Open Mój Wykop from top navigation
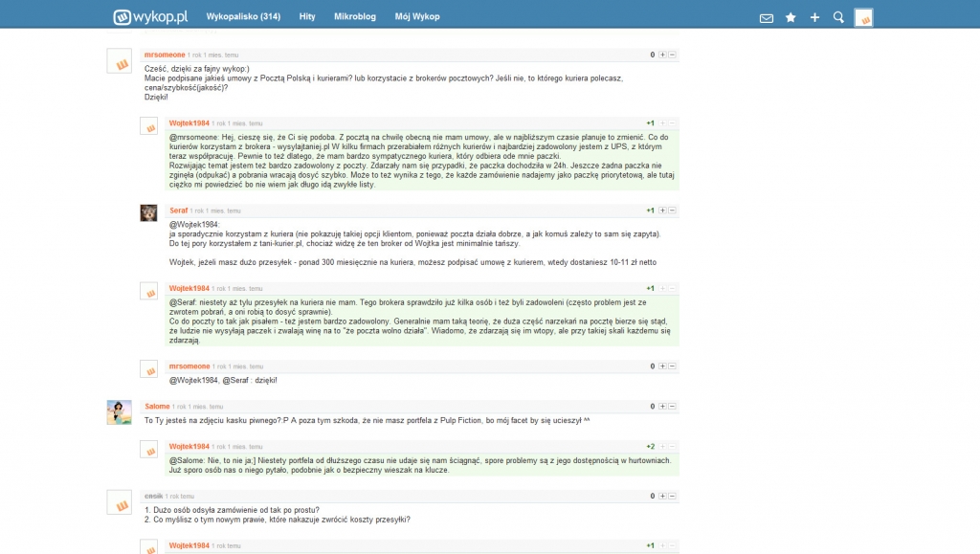This screenshot has width=980, height=554. (417, 17)
